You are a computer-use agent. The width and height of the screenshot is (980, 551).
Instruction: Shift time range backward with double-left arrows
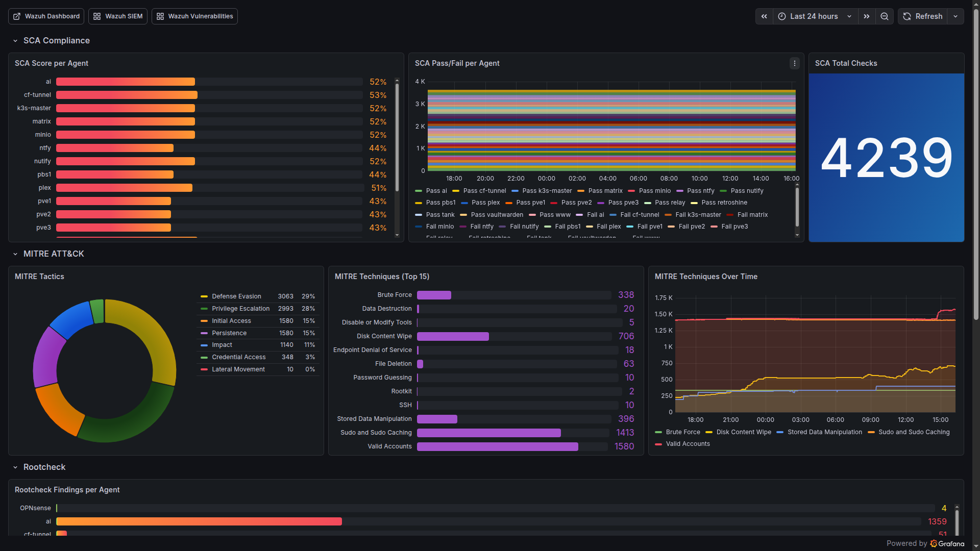click(x=764, y=16)
